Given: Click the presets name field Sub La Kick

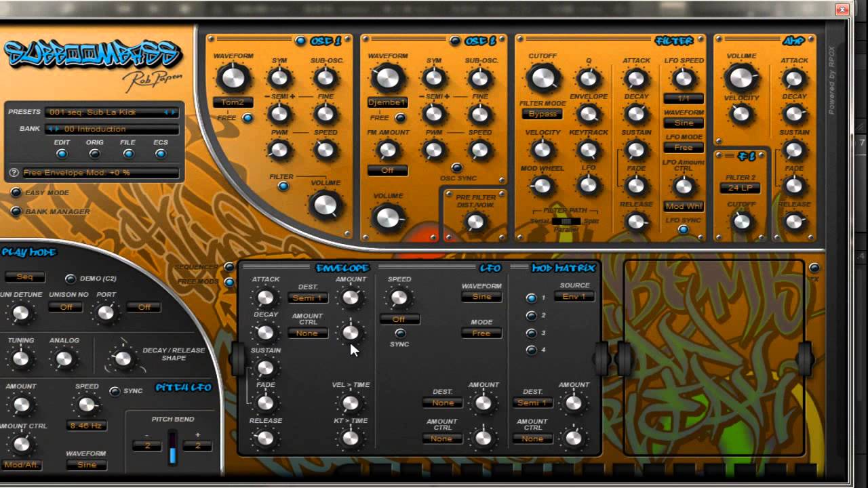Looking at the screenshot, I should (112, 112).
